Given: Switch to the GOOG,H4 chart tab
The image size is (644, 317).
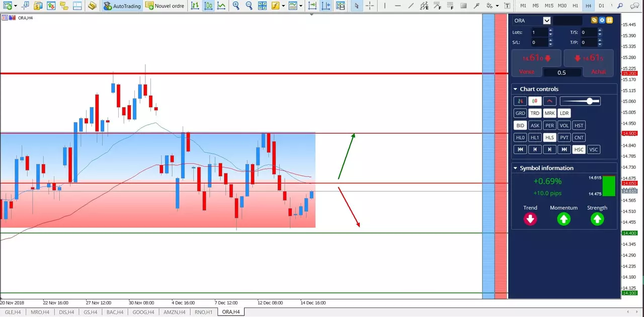Looking at the screenshot, I should pos(143,312).
